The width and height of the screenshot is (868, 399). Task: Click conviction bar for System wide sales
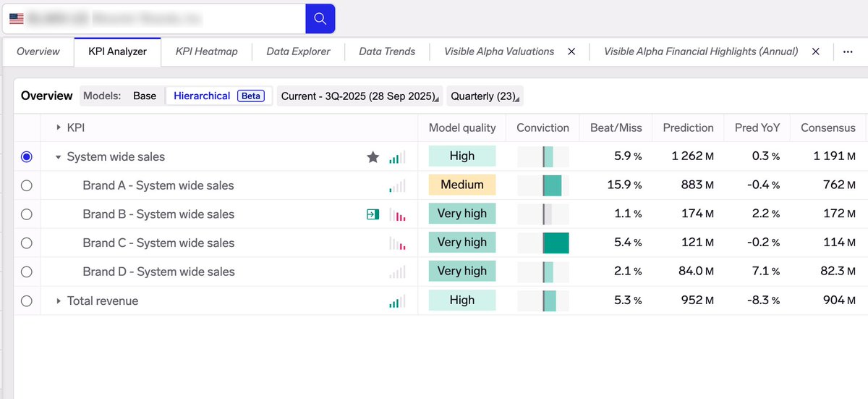[543, 156]
